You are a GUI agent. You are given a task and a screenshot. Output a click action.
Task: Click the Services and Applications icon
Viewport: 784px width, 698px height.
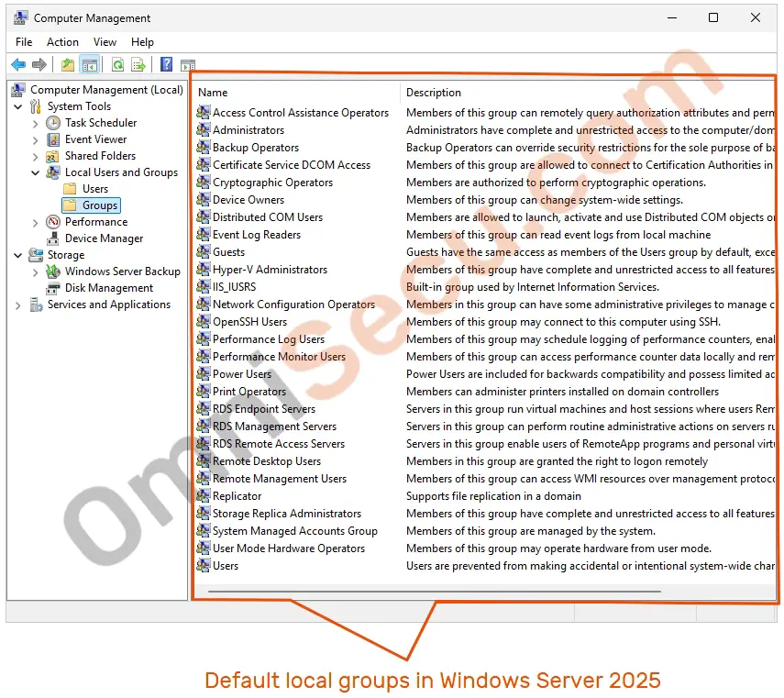point(36,305)
